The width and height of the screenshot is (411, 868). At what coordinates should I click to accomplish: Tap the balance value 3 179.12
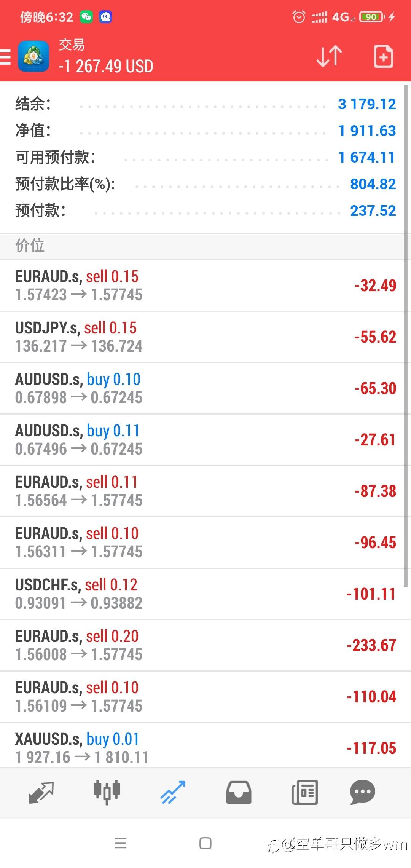367,104
